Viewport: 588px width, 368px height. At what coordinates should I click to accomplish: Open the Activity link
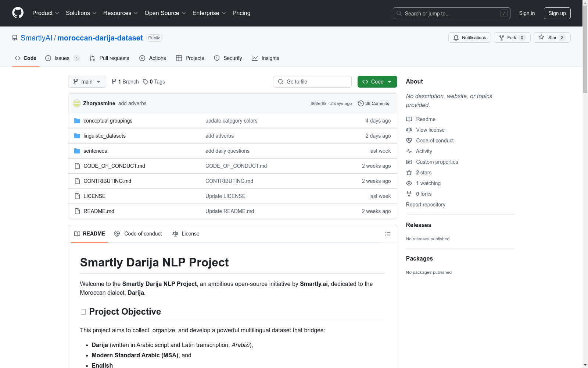(x=419, y=151)
